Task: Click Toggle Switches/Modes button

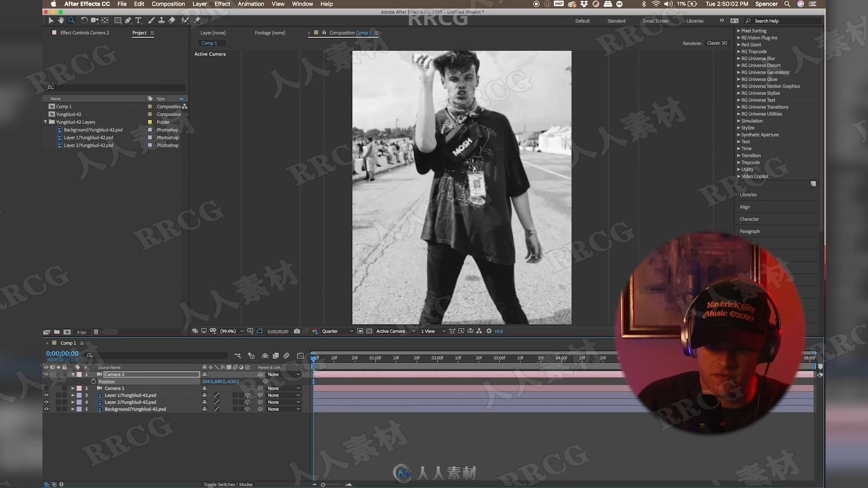Action: [228, 484]
